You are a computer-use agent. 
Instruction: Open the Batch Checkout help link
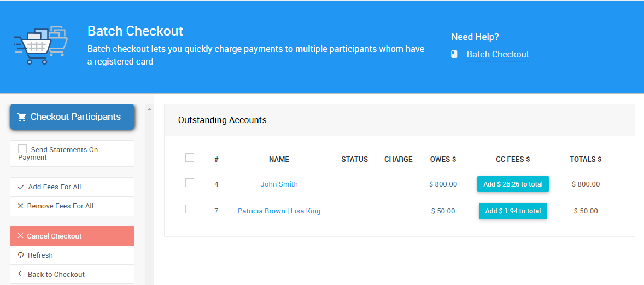click(497, 54)
